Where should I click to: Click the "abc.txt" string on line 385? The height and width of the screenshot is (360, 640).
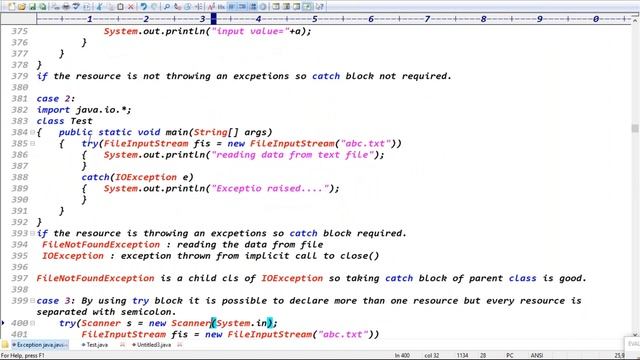pos(365,144)
